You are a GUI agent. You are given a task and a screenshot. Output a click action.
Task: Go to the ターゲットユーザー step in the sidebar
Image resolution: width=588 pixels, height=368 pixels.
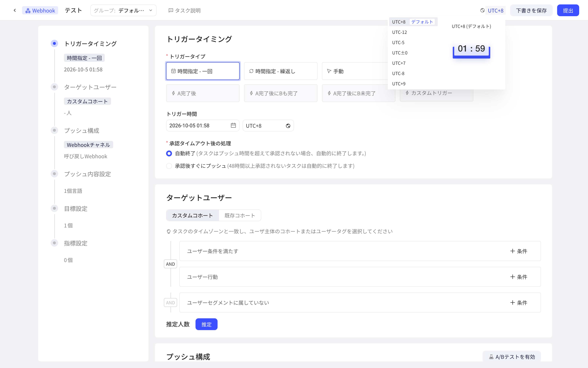click(x=90, y=87)
